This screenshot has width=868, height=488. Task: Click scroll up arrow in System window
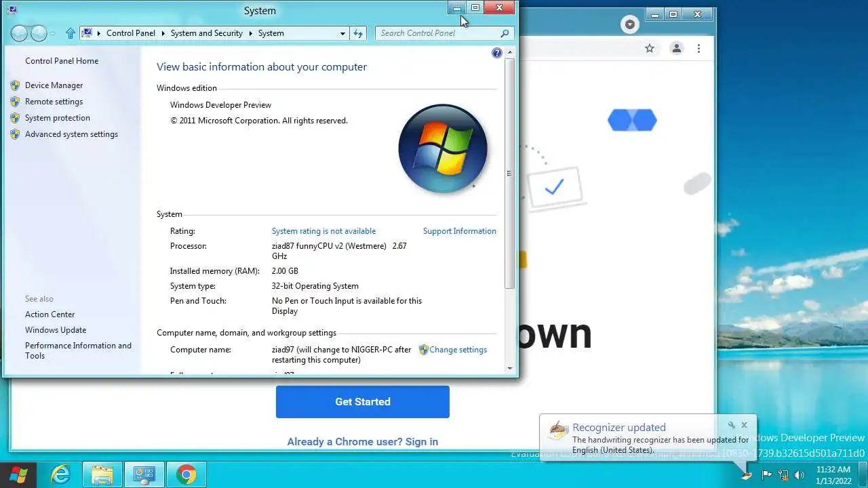(x=510, y=52)
